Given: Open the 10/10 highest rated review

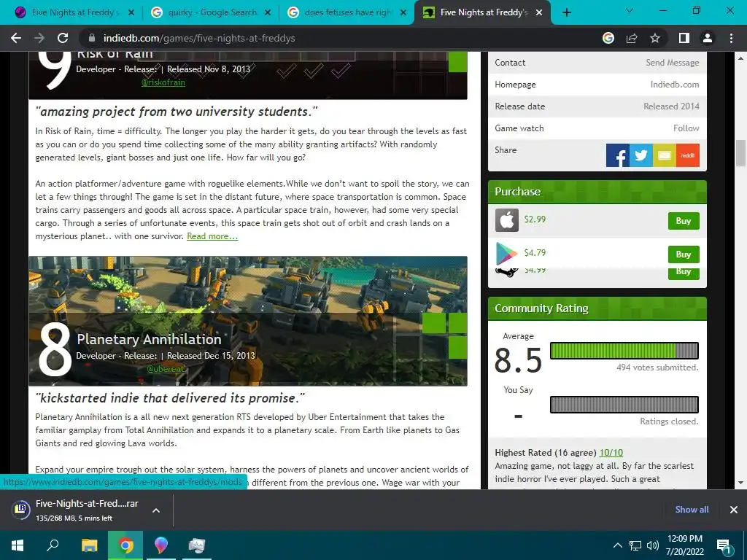Looking at the screenshot, I should [611, 452].
